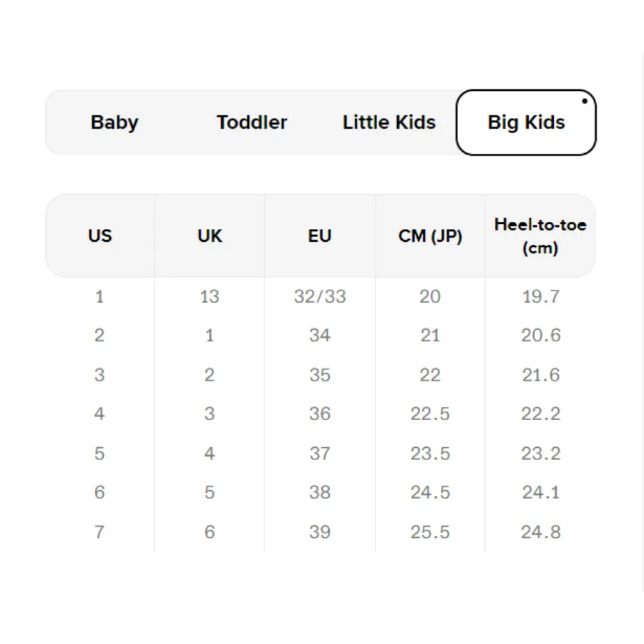Click the EU size 36 cell

tap(320, 414)
